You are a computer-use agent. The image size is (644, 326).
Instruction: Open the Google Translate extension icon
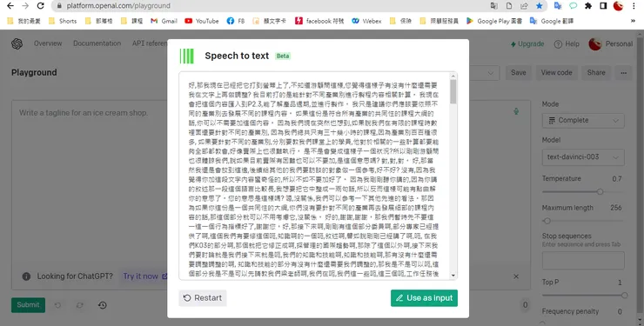tap(558, 6)
